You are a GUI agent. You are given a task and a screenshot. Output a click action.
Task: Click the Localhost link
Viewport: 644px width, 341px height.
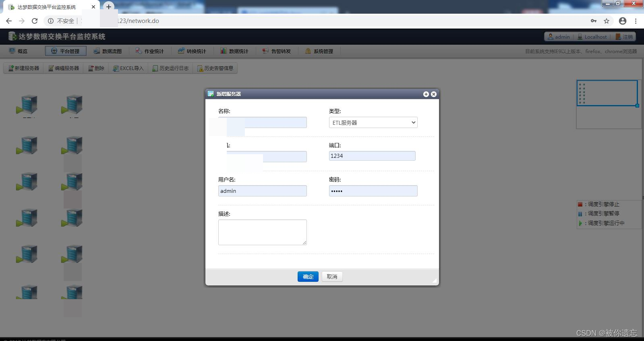[592, 37]
